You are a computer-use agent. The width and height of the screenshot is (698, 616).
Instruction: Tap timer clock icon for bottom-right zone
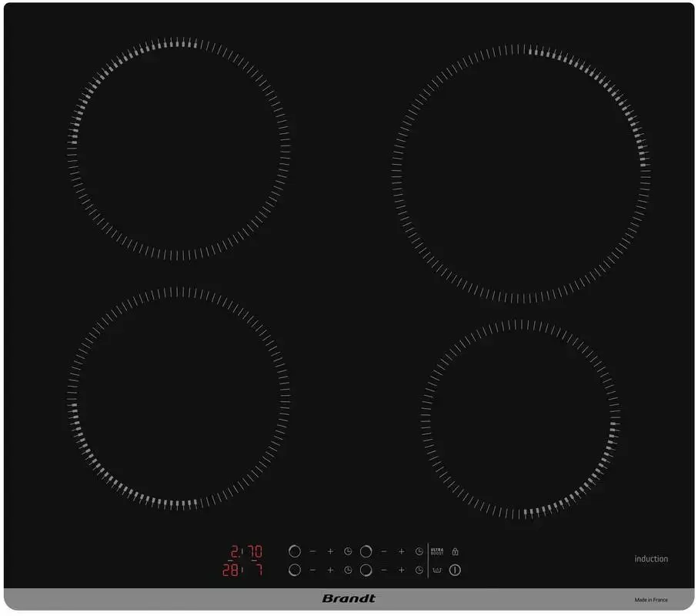click(x=419, y=571)
